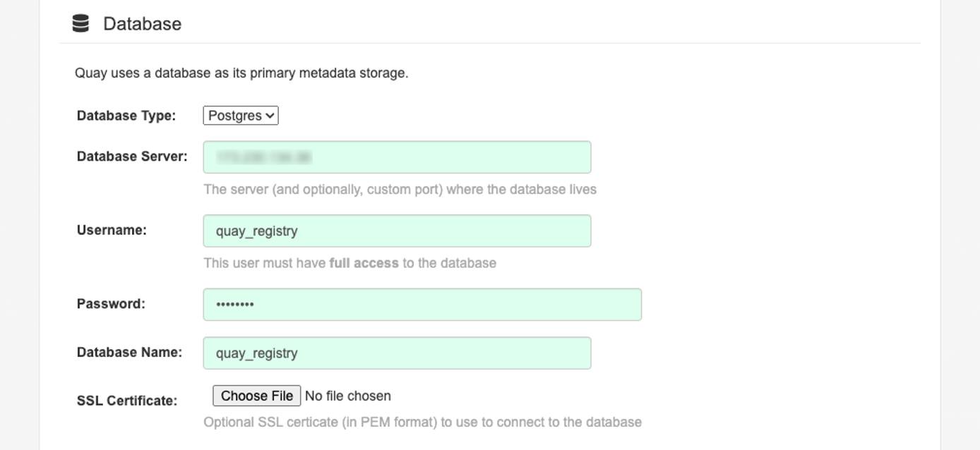Click the Database Server input field

[395, 157]
